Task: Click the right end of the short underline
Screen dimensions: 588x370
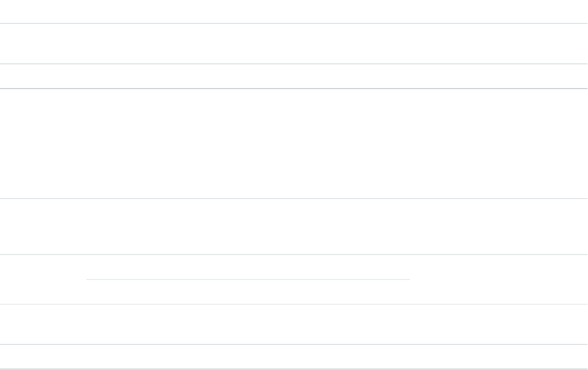Action: pyautogui.click(x=409, y=279)
